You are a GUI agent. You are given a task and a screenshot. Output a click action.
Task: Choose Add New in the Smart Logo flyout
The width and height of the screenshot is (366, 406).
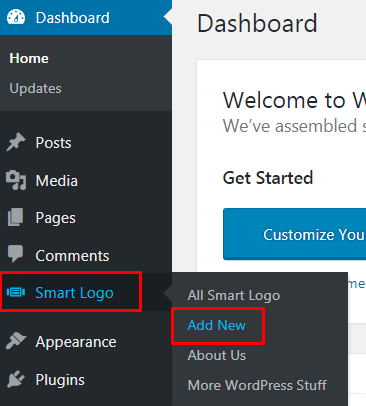coord(216,325)
